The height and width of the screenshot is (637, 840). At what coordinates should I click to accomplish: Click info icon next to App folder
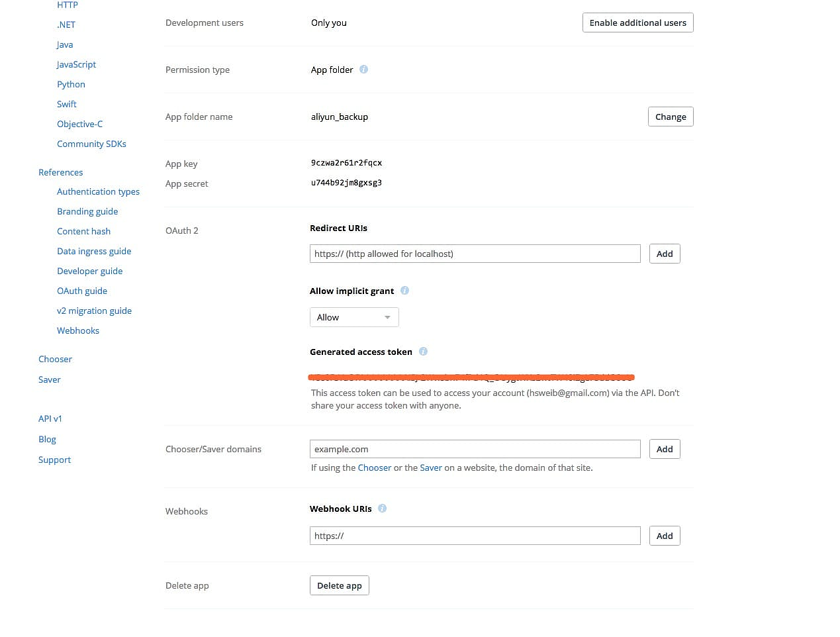(x=363, y=70)
